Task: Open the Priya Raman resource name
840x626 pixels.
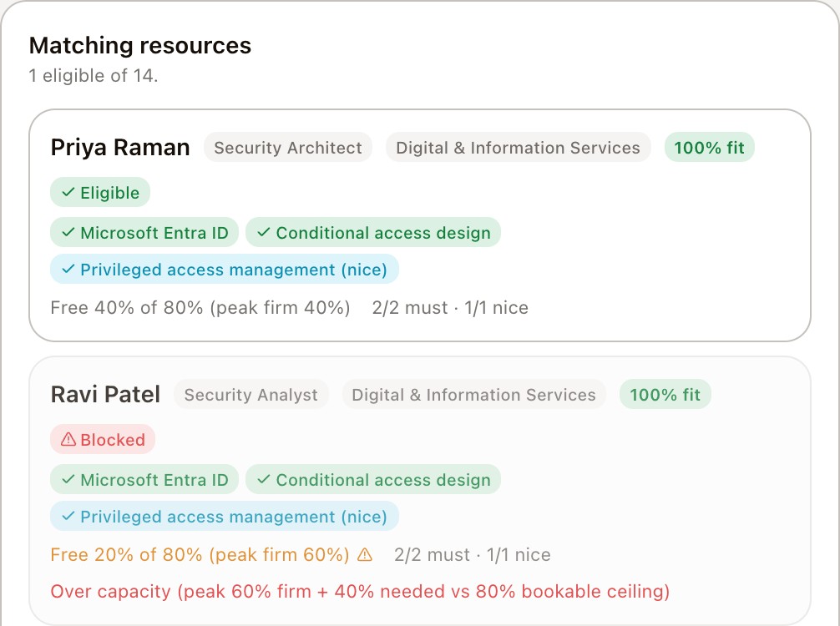Action: 120,147
